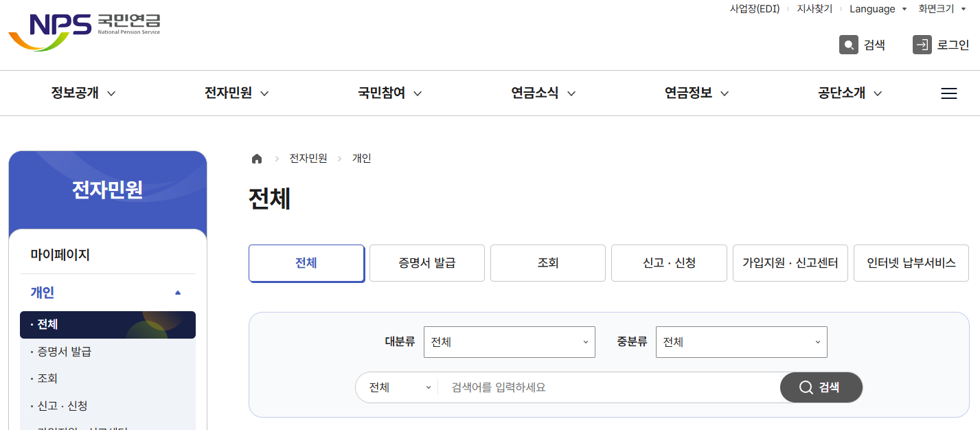Image resolution: width=980 pixels, height=430 pixels.
Task: Open the 전체 search-type dropdown next to the search box
Action: [x=396, y=387]
